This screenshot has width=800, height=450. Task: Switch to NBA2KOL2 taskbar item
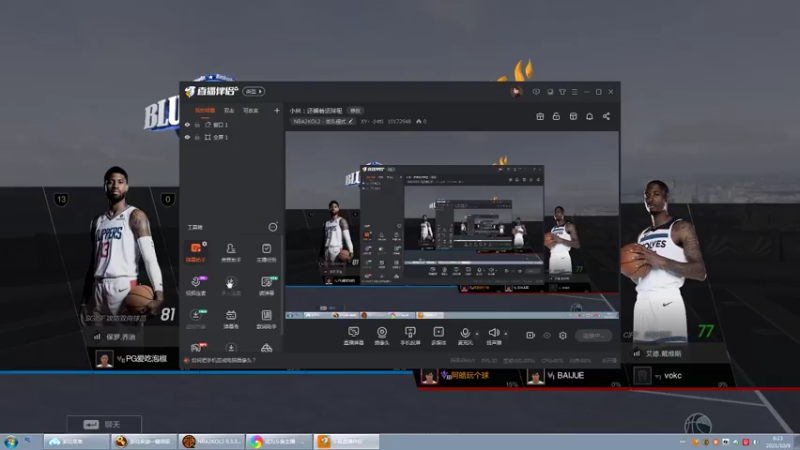(x=212, y=441)
